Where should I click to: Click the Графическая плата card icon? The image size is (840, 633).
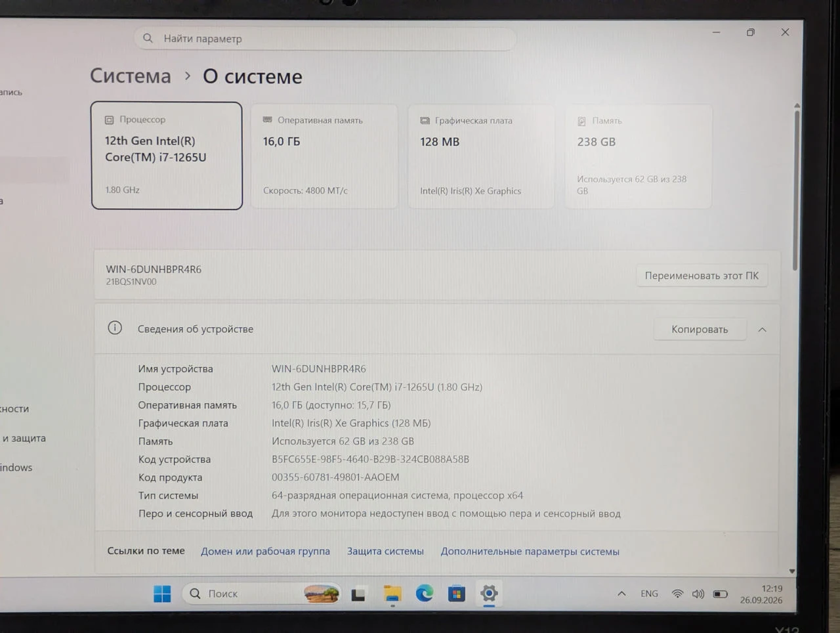coord(425,121)
